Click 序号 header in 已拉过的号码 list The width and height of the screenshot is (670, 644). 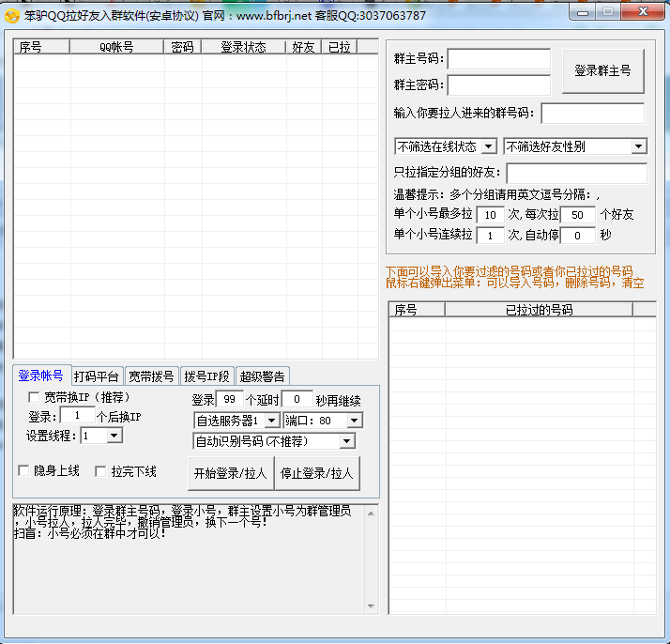point(417,310)
